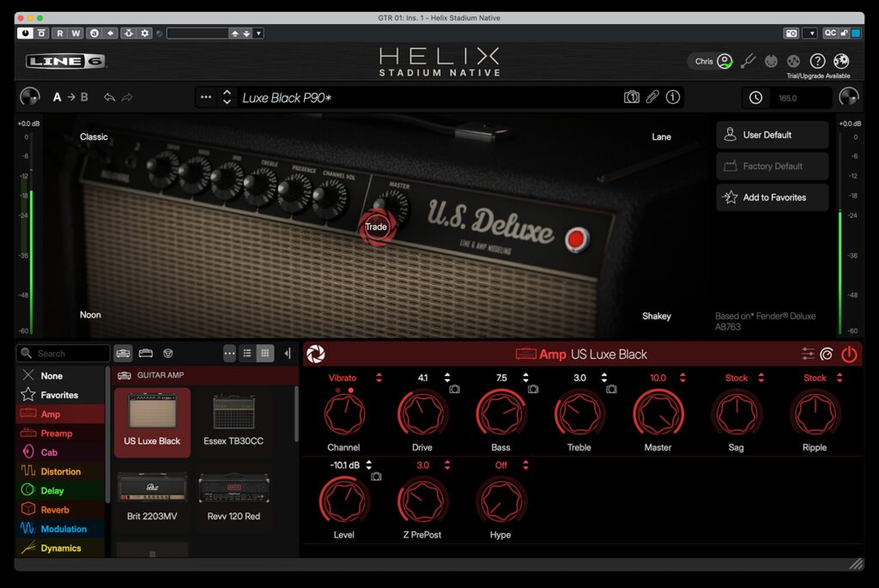879x588 pixels.
Task: Select the Distortion category
Action: (61, 471)
